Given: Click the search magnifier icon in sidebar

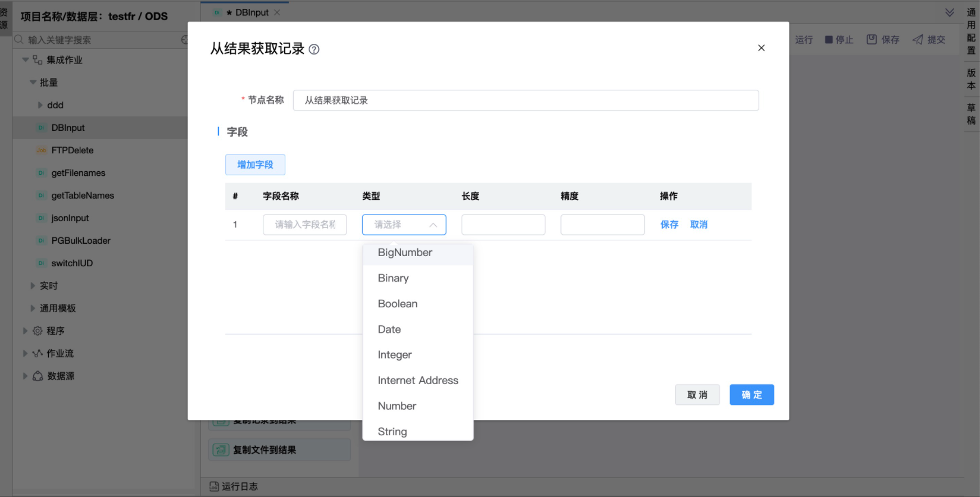Looking at the screenshot, I should click(19, 39).
